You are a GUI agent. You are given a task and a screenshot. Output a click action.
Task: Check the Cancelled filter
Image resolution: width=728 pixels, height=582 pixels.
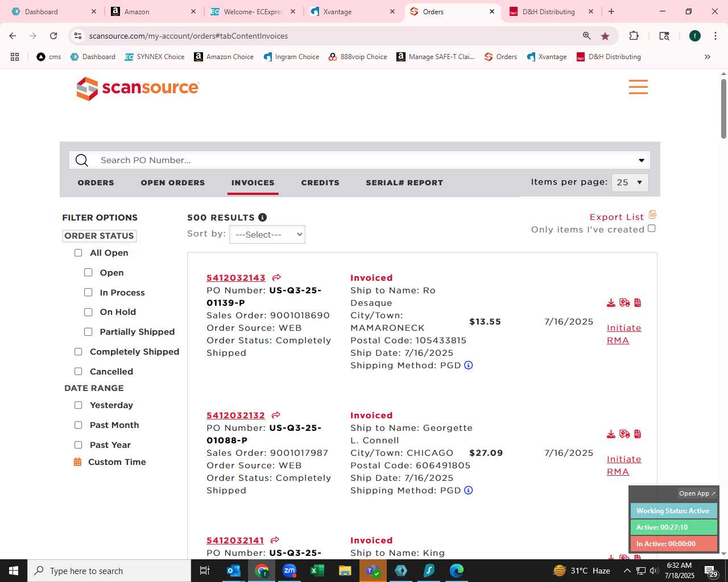point(78,372)
